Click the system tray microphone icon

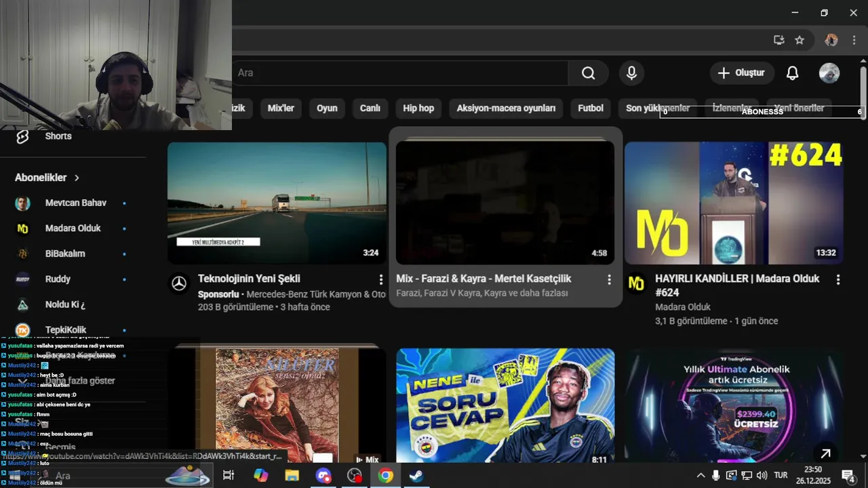point(715,476)
